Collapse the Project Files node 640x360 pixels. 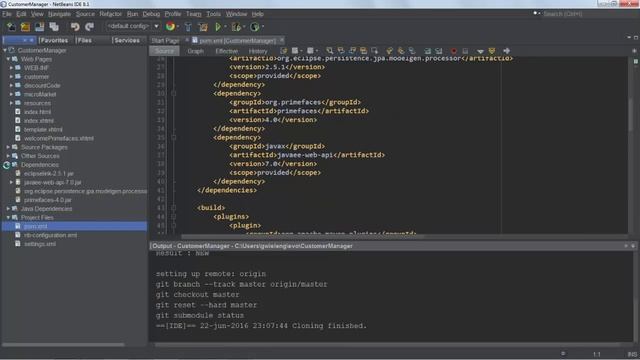tap(8, 218)
